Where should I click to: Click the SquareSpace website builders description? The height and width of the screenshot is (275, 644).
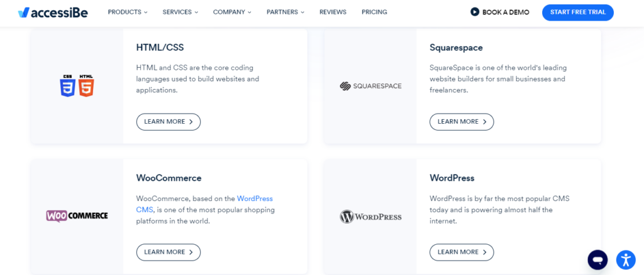pos(498,78)
